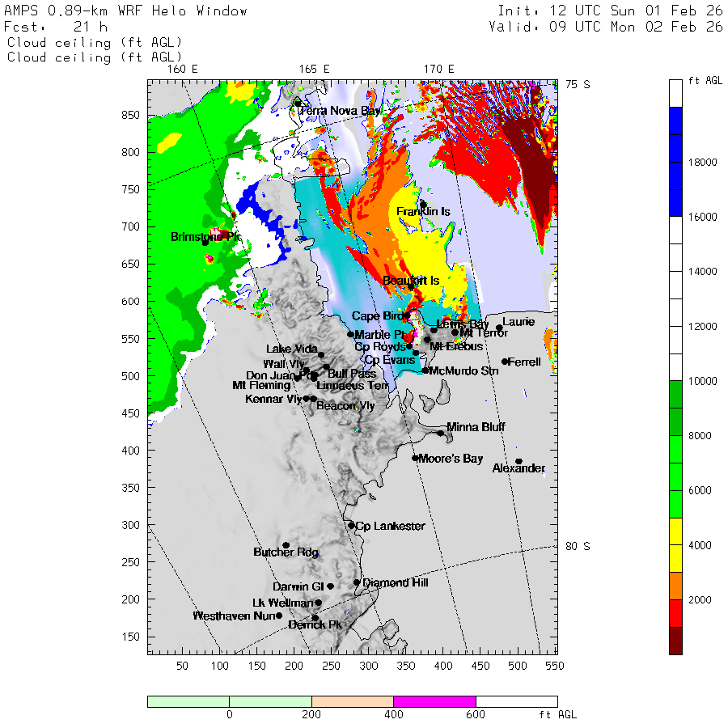Viewport: 728px width, 728px height.
Task: Click the McMurdo Stn station marker
Action: (x=425, y=370)
